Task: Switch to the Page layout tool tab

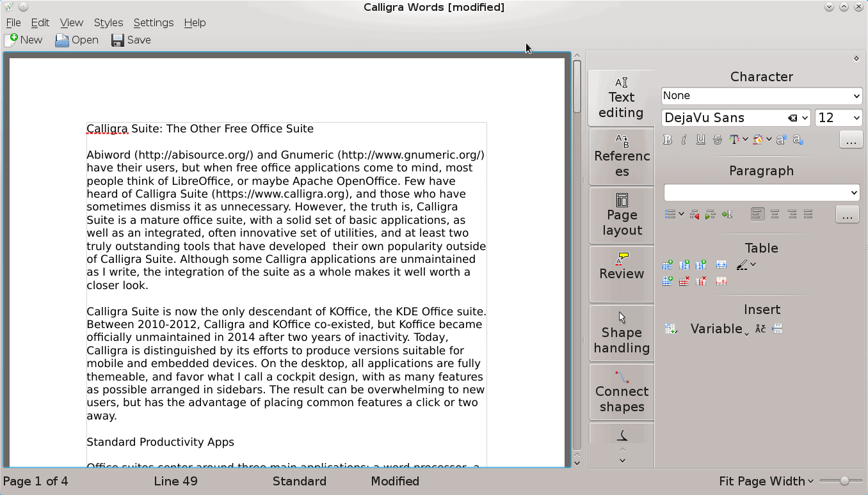Action: point(622,216)
